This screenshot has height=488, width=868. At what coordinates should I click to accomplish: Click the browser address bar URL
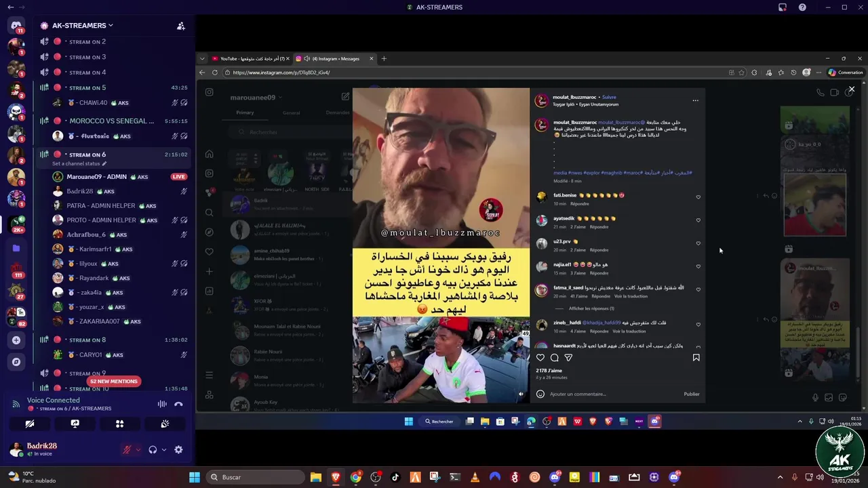click(x=281, y=73)
